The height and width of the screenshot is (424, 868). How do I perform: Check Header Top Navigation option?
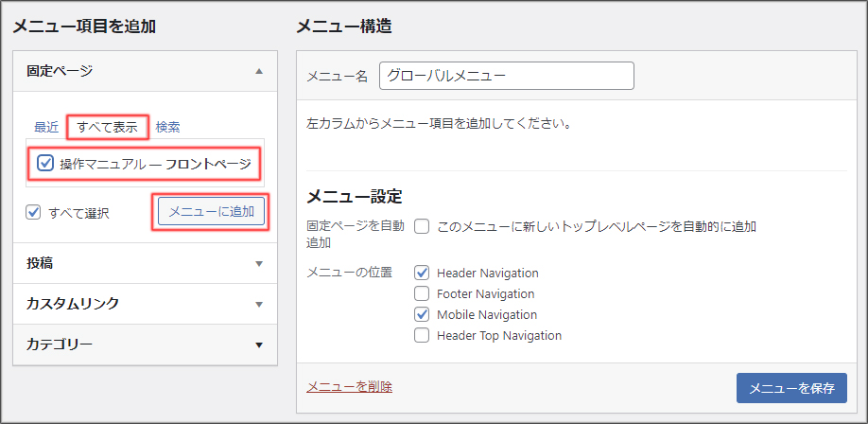point(422,335)
